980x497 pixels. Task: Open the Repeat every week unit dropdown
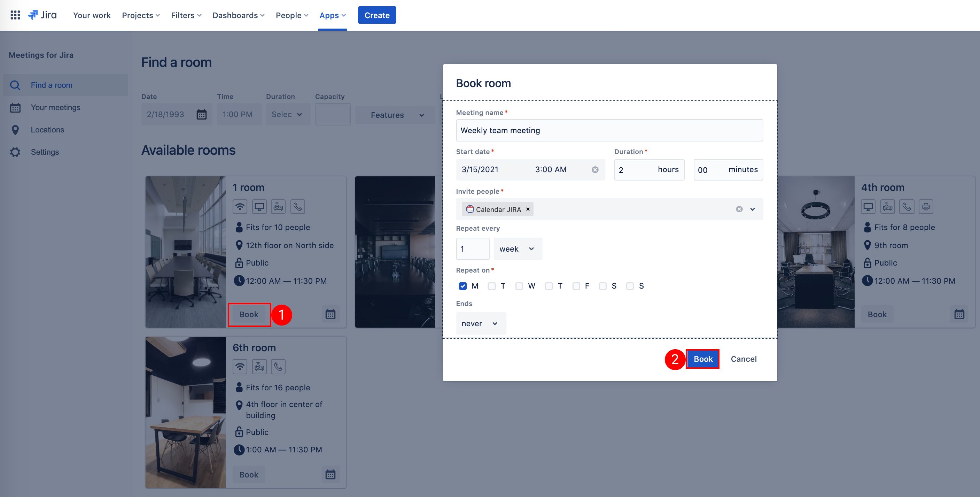coord(518,249)
